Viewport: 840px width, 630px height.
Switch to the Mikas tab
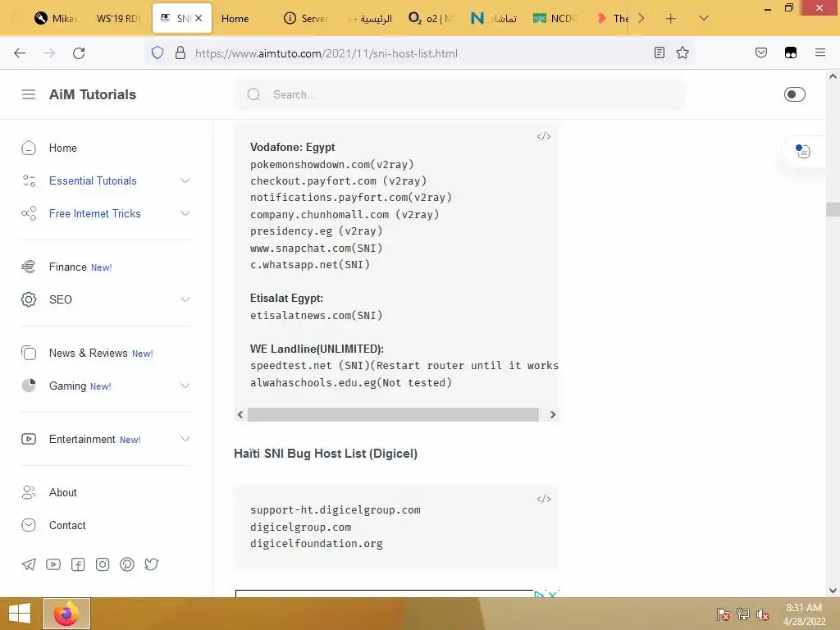click(57, 18)
